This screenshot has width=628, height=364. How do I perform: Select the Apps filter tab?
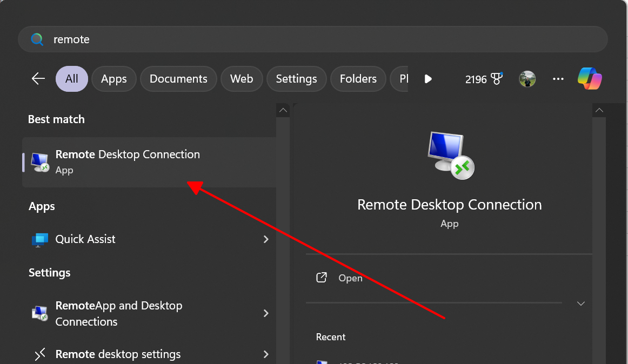113,79
